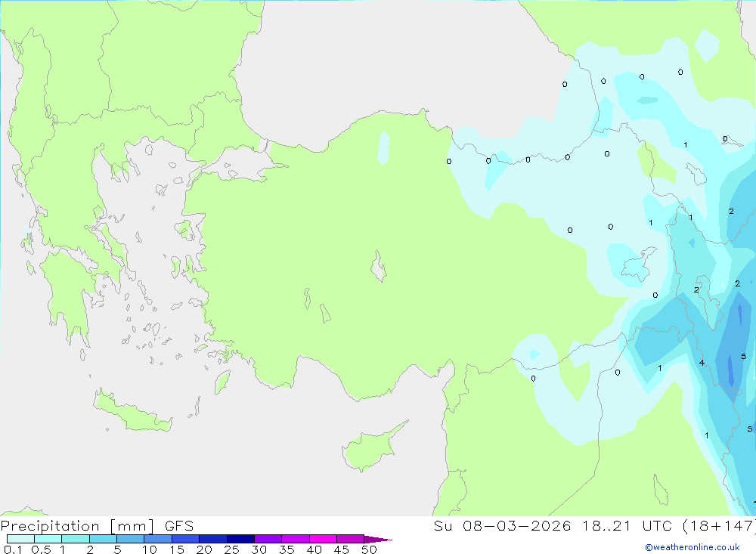Click the 'Precipitation [mm] GFS' title text
Screen dimensions: 756x554
point(97,526)
